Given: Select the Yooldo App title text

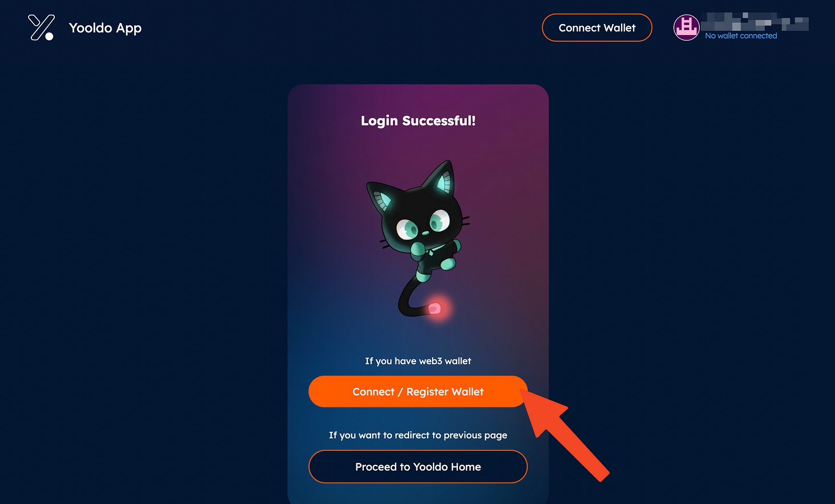Looking at the screenshot, I should tap(105, 28).
